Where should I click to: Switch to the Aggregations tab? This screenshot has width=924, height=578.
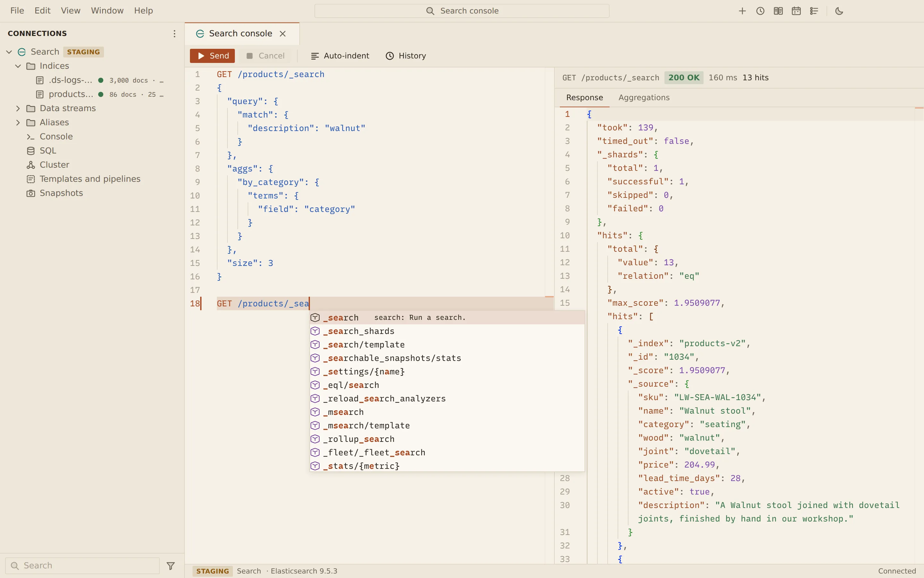(x=644, y=98)
